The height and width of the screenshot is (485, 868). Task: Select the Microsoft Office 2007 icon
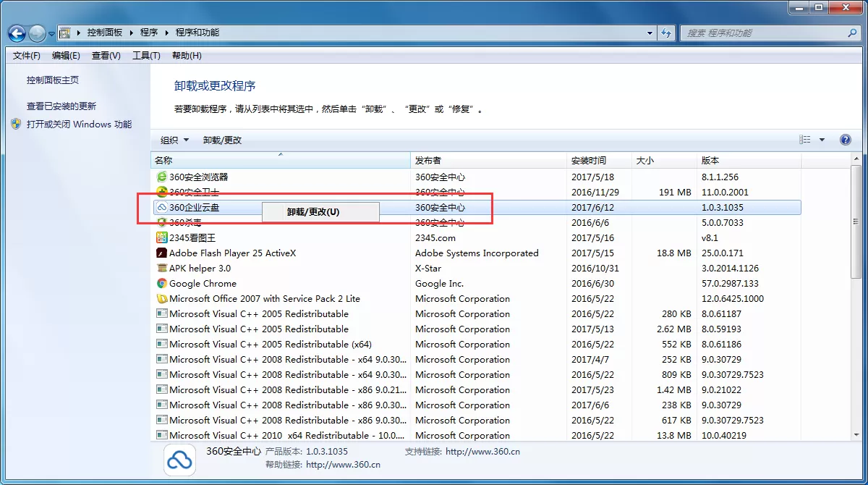[x=162, y=298]
